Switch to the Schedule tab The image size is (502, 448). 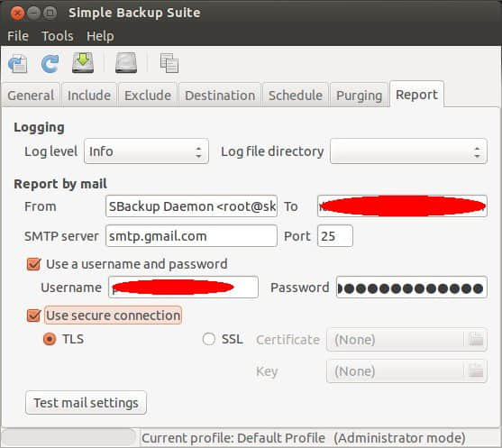click(296, 96)
